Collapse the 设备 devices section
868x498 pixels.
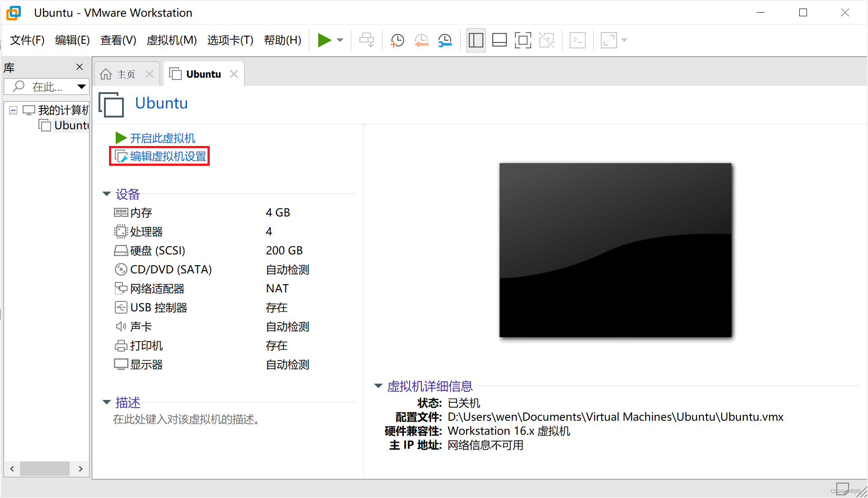click(x=107, y=194)
